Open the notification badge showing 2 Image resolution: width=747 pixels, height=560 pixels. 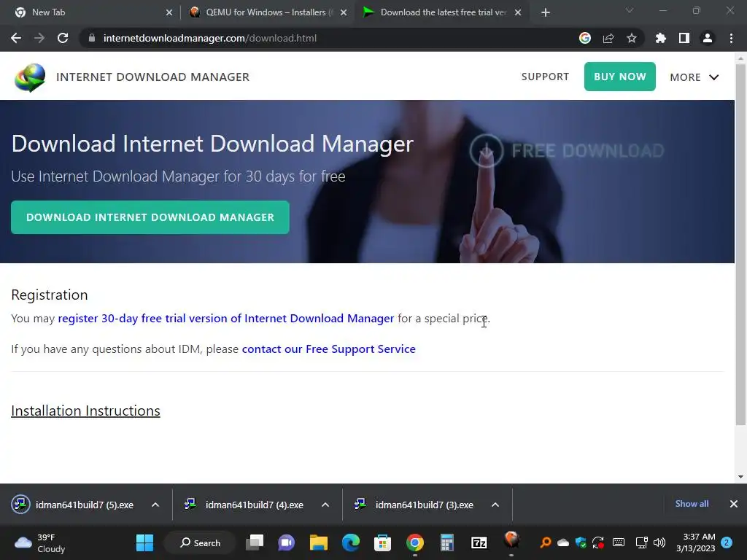727,542
